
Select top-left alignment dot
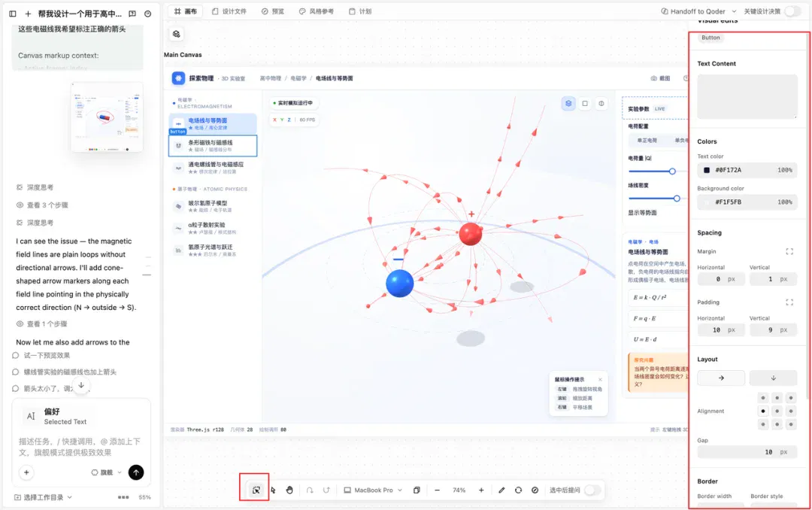[763, 397]
